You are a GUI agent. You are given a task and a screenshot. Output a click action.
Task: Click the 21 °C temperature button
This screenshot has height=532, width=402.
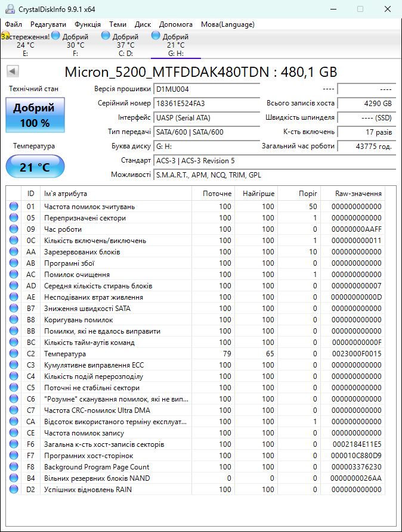[35, 167]
